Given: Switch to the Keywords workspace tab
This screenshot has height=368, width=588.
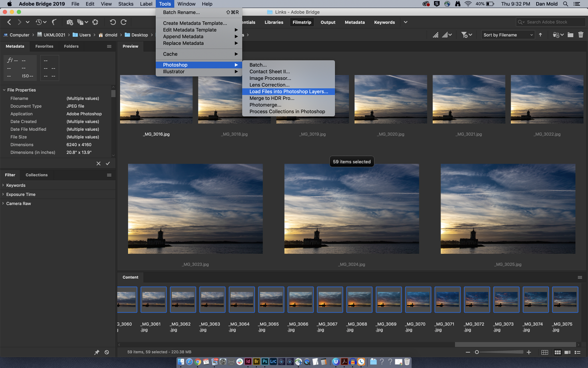Looking at the screenshot, I should point(385,22).
